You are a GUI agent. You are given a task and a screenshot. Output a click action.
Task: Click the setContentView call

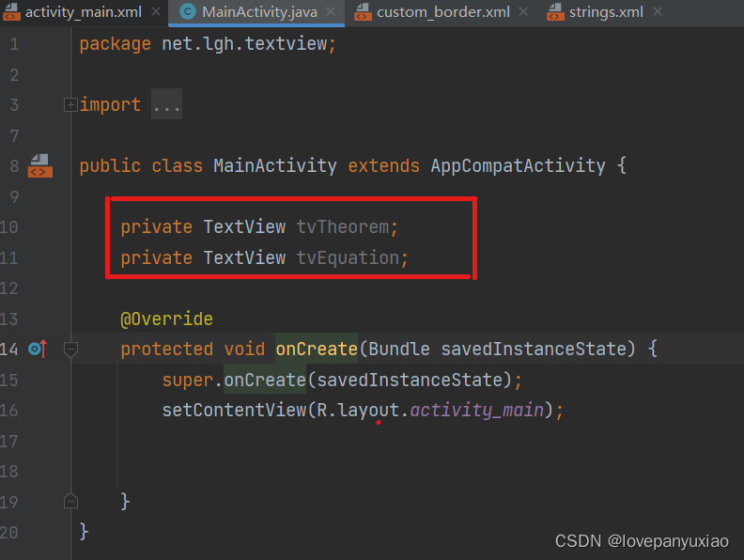click(x=234, y=411)
